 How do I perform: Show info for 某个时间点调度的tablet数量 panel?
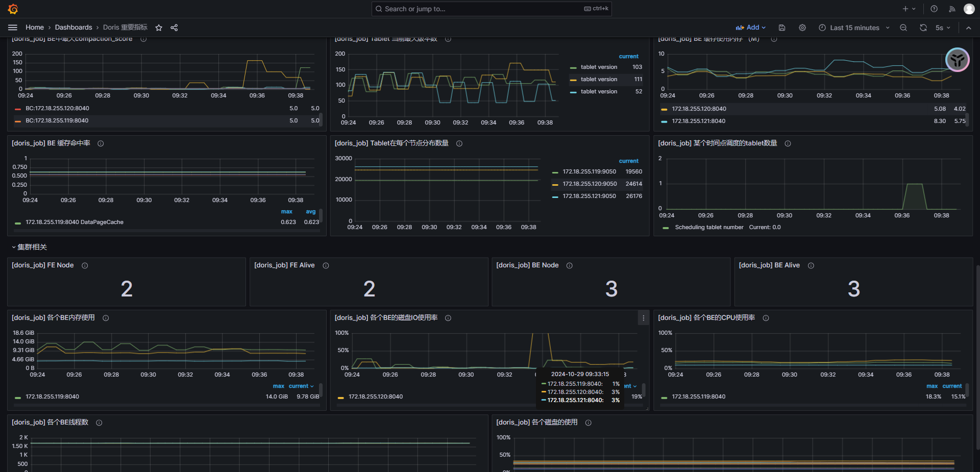[788, 143]
